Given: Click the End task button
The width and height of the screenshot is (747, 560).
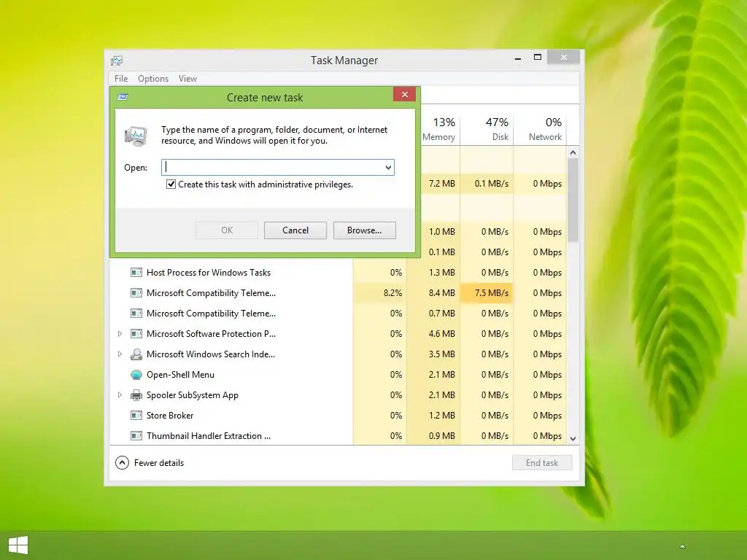Looking at the screenshot, I should click(x=542, y=463).
